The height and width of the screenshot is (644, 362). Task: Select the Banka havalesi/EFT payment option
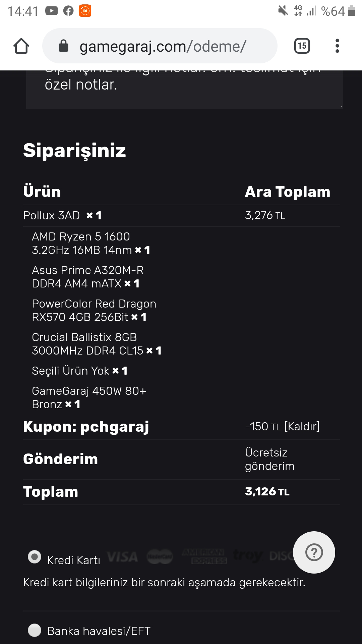35,630
